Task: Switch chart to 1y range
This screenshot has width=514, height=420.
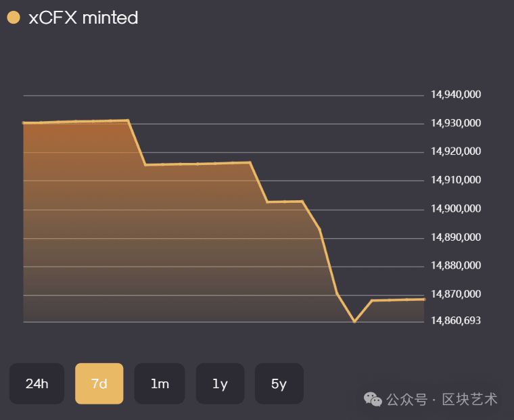Action: 220,383
